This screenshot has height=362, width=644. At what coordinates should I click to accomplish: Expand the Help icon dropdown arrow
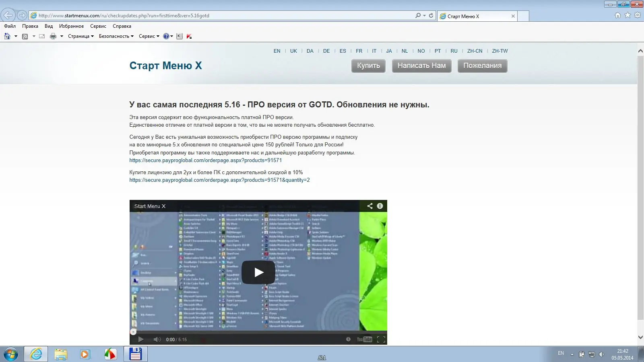[x=172, y=36]
